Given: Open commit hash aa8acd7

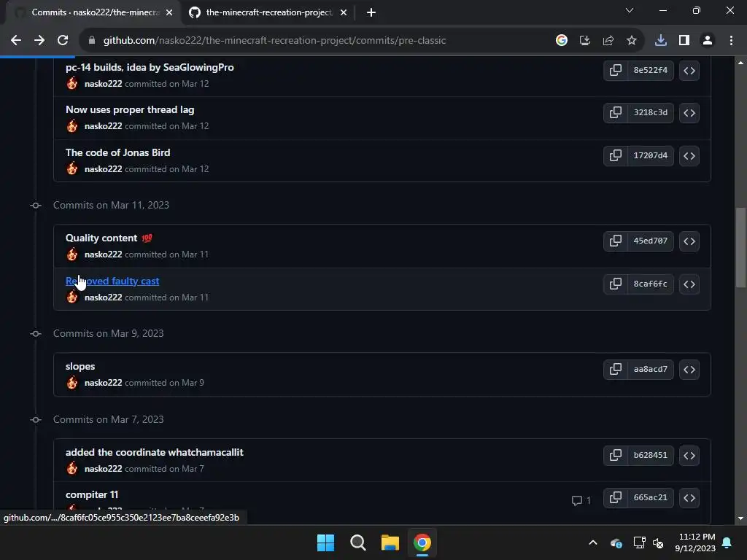Looking at the screenshot, I should [650, 370].
